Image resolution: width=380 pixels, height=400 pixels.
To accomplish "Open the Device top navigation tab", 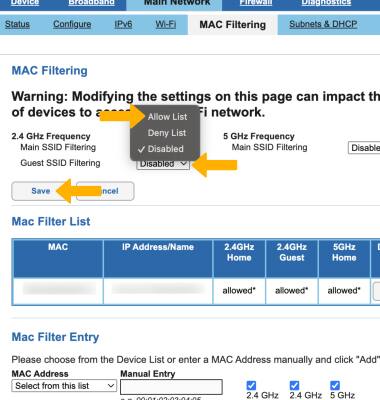I will pyautogui.click(x=25, y=3).
